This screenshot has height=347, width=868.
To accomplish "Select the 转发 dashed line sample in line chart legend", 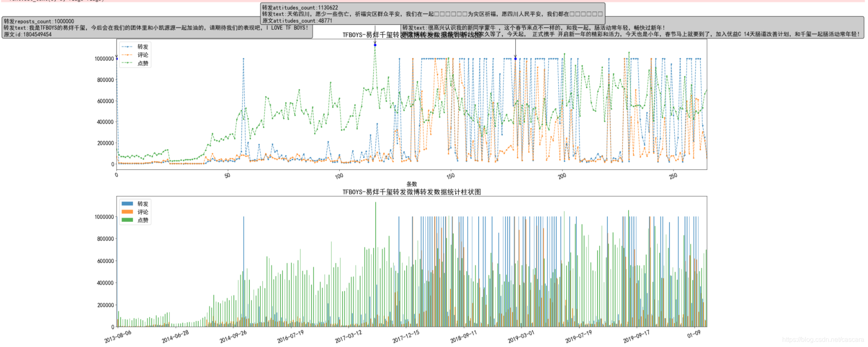I will (128, 47).
